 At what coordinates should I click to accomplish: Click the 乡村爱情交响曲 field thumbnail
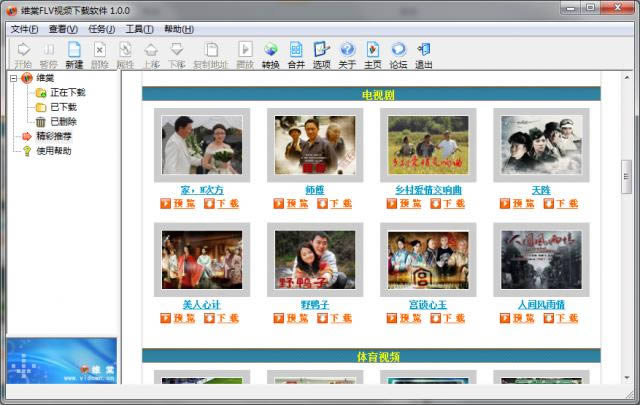point(428,145)
